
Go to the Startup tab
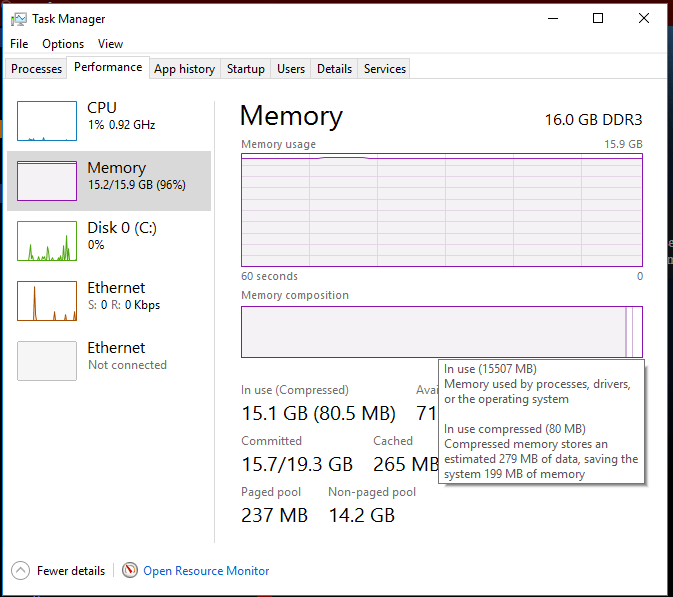246,69
